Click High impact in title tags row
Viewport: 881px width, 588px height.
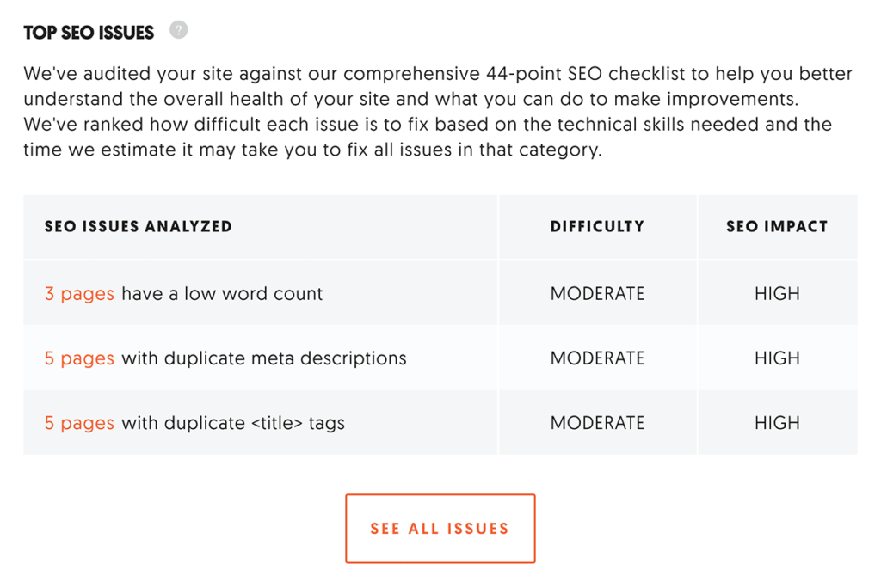point(777,423)
